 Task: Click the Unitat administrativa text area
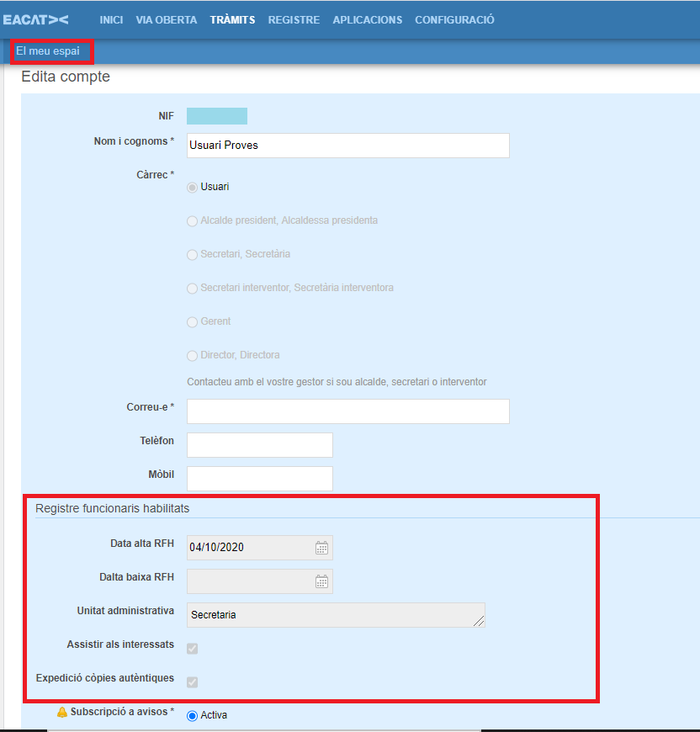point(335,615)
